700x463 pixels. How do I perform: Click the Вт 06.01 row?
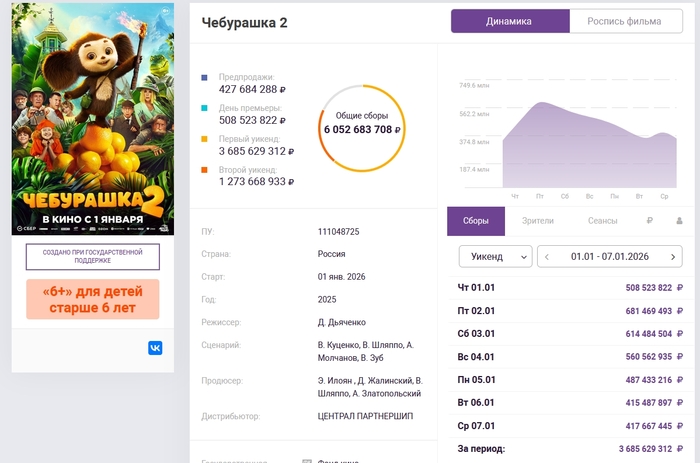[x=570, y=402]
